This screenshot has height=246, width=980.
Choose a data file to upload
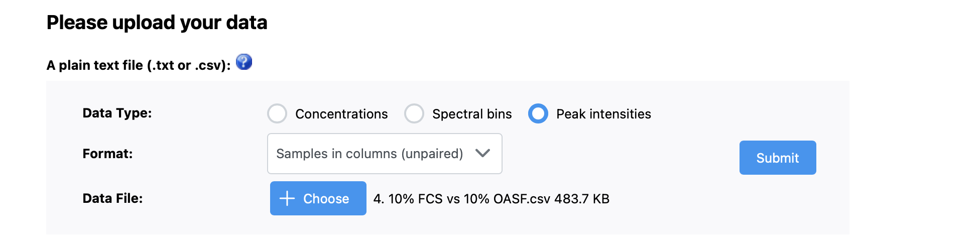coord(318,198)
